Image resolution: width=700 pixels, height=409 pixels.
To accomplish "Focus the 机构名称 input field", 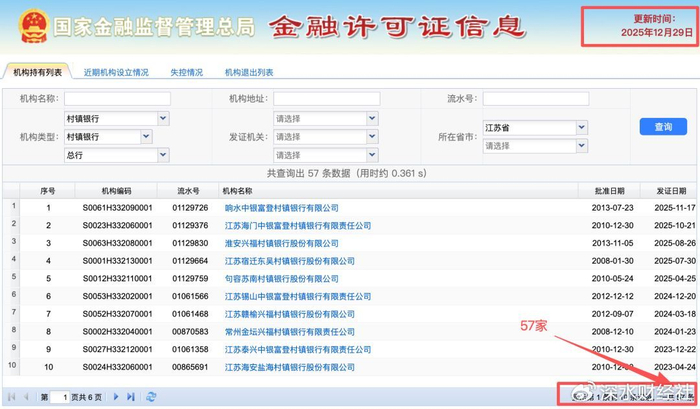I will 117,99.
